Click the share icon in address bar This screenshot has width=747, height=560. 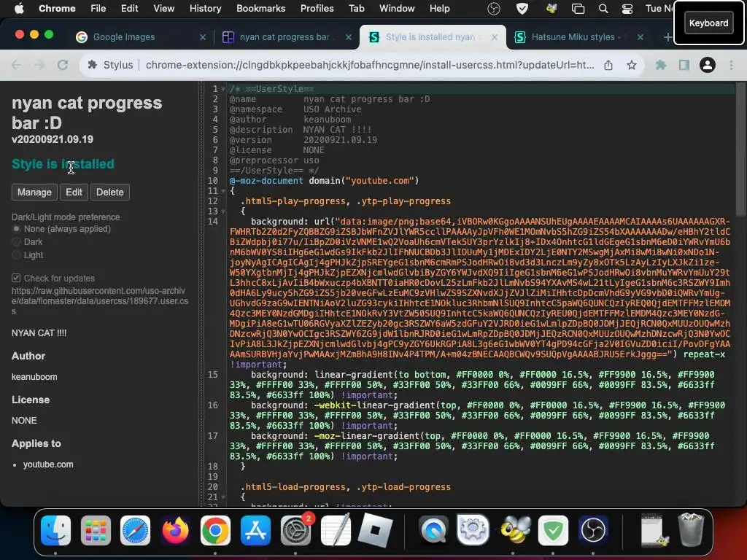coord(608,65)
